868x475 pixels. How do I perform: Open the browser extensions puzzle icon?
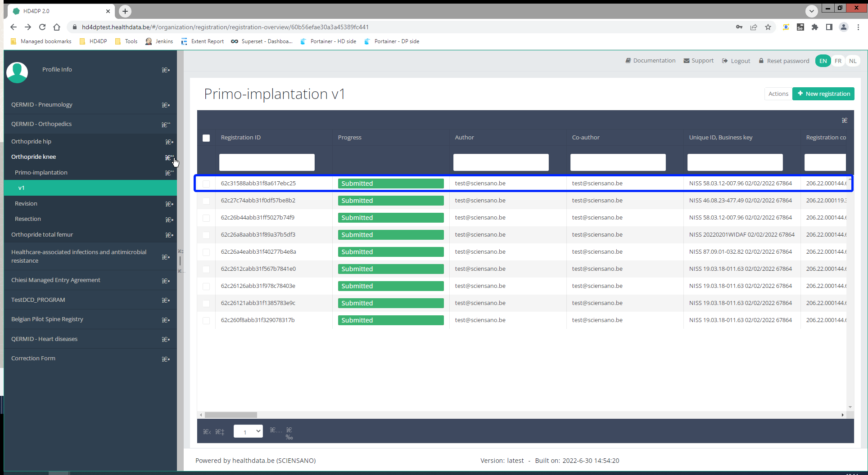(815, 27)
